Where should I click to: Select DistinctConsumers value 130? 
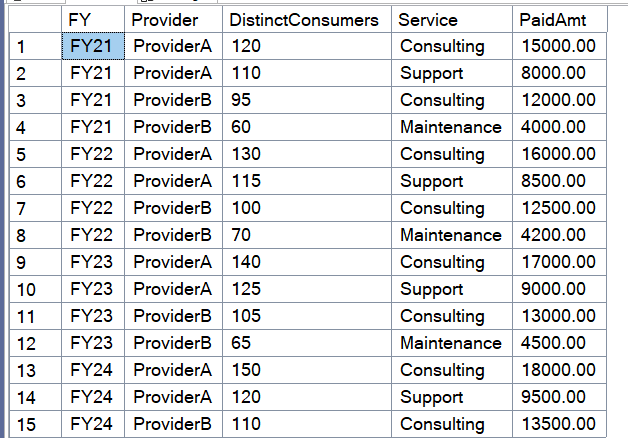coord(307,155)
